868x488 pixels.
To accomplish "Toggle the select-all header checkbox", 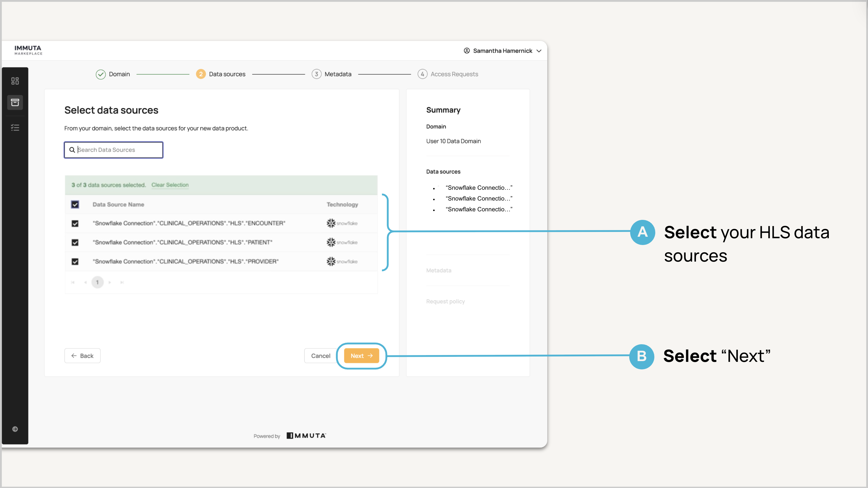I will point(75,205).
